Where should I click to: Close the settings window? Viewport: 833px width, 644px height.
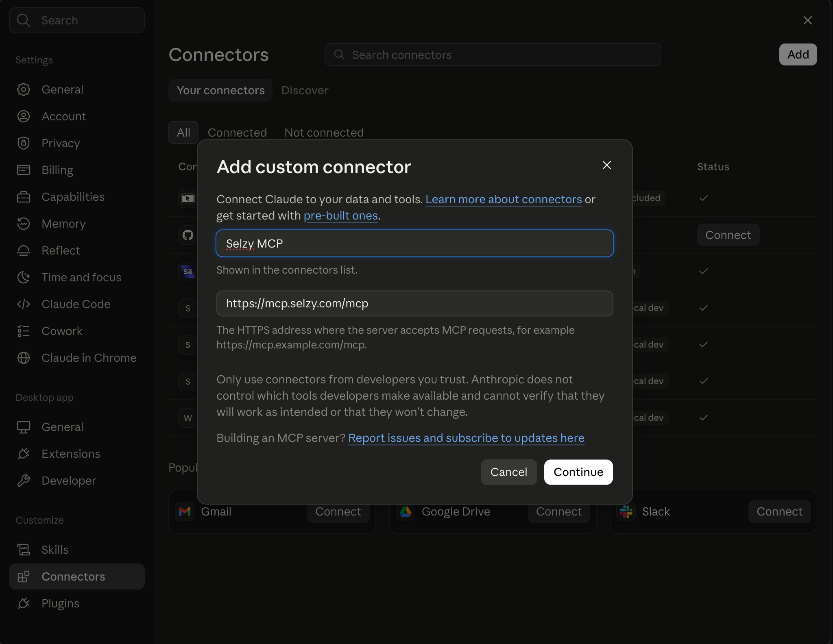(x=808, y=20)
